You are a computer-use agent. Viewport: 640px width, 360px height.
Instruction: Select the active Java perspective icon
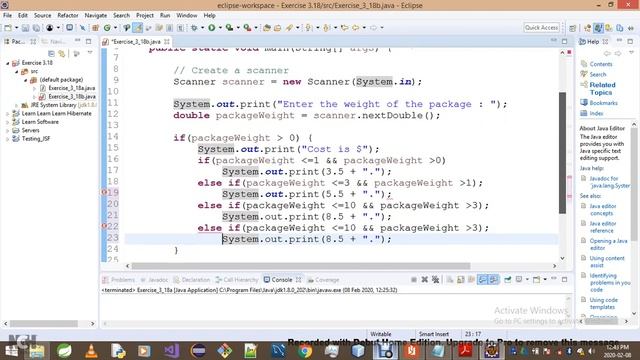tap(598, 28)
